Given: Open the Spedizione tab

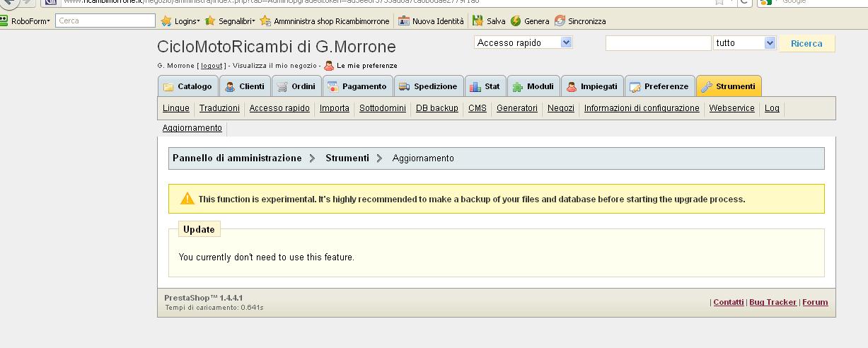Looking at the screenshot, I should tap(429, 86).
